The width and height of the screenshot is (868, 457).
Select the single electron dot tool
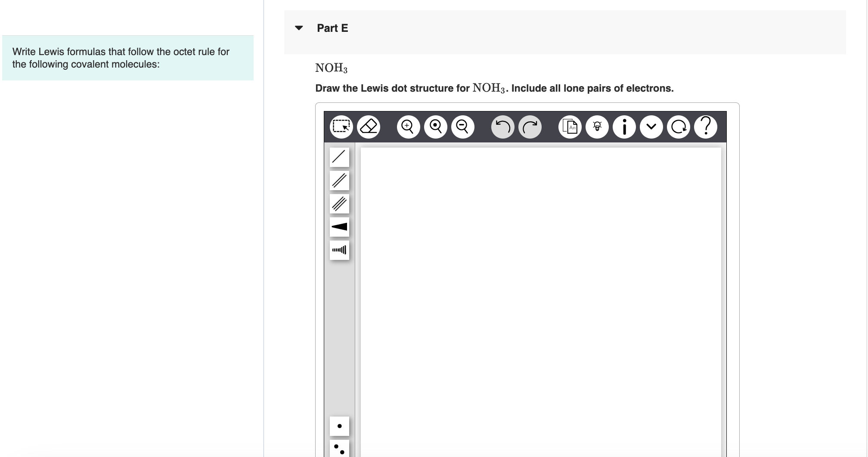(339, 426)
